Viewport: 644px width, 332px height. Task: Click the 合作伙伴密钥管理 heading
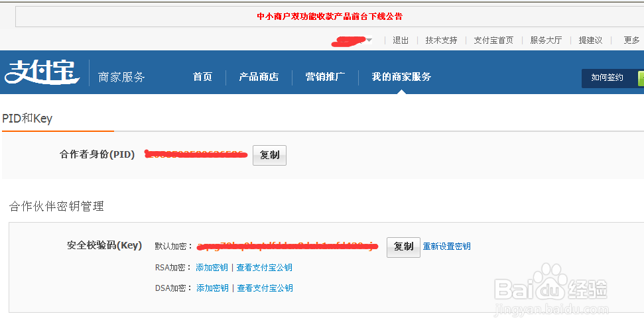click(56, 206)
